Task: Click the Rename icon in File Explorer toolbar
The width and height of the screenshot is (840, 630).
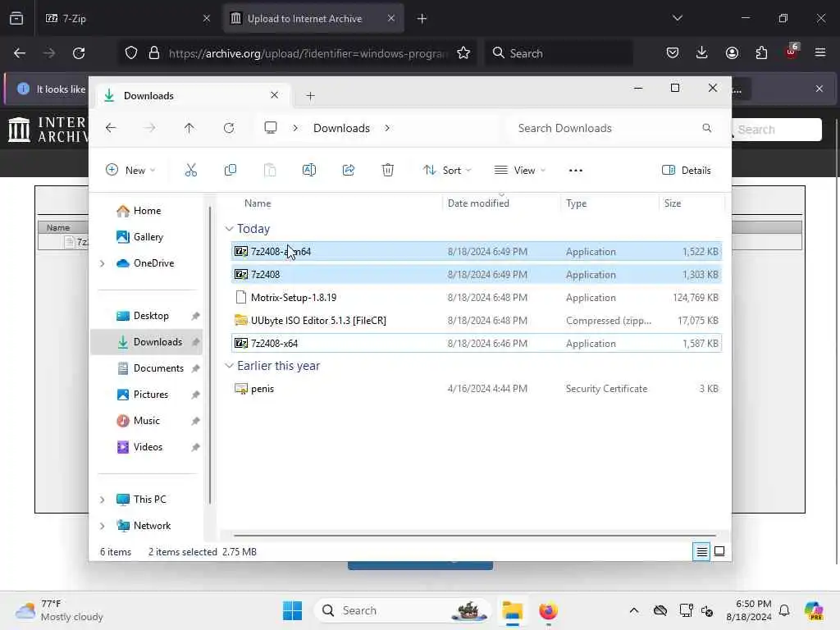Action: 309,171
